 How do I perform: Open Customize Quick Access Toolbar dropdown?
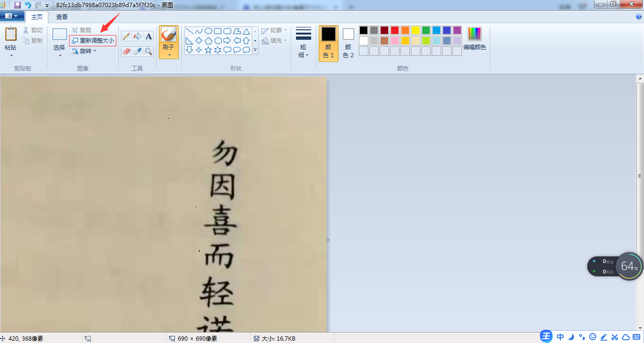click(x=47, y=5)
